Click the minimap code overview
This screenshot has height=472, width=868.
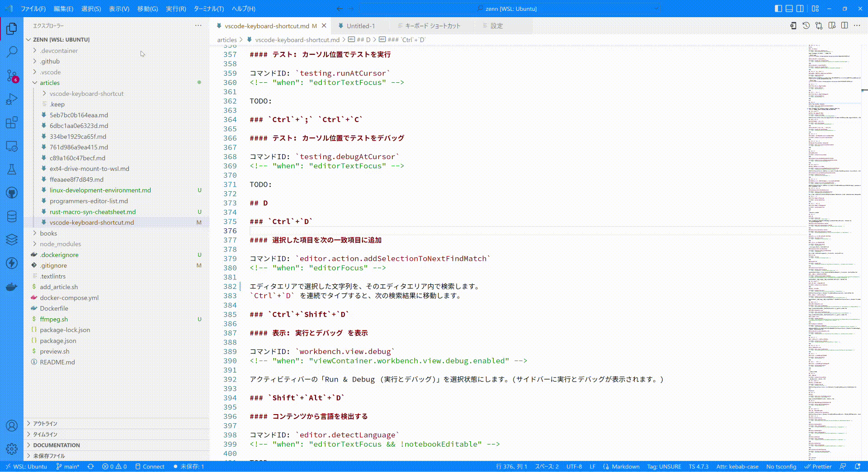tap(834, 252)
